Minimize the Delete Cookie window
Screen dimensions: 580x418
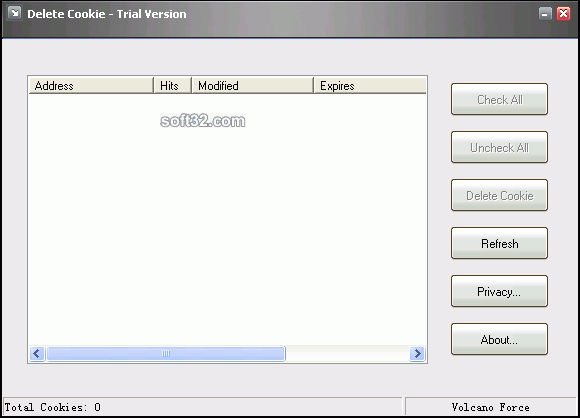[x=545, y=14]
